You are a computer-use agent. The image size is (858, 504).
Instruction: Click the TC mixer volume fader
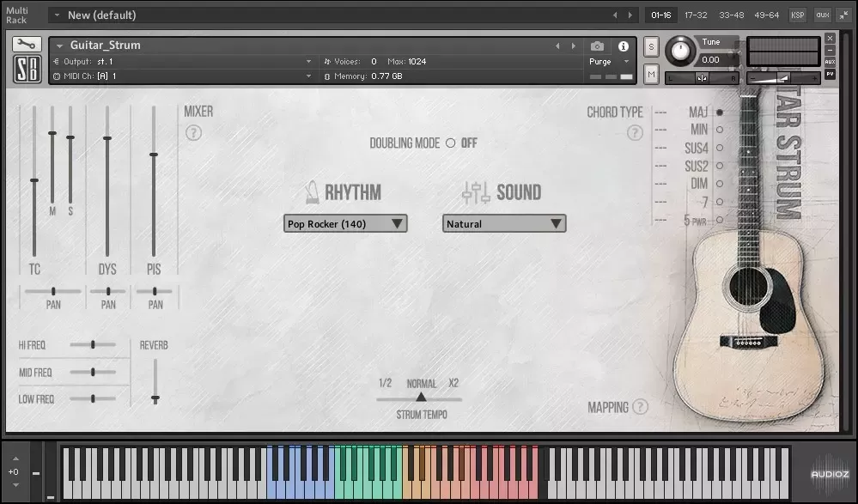(x=34, y=180)
